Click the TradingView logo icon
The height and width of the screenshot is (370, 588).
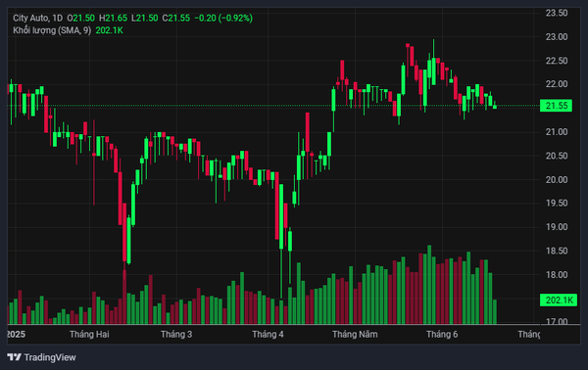click(15, 357)
